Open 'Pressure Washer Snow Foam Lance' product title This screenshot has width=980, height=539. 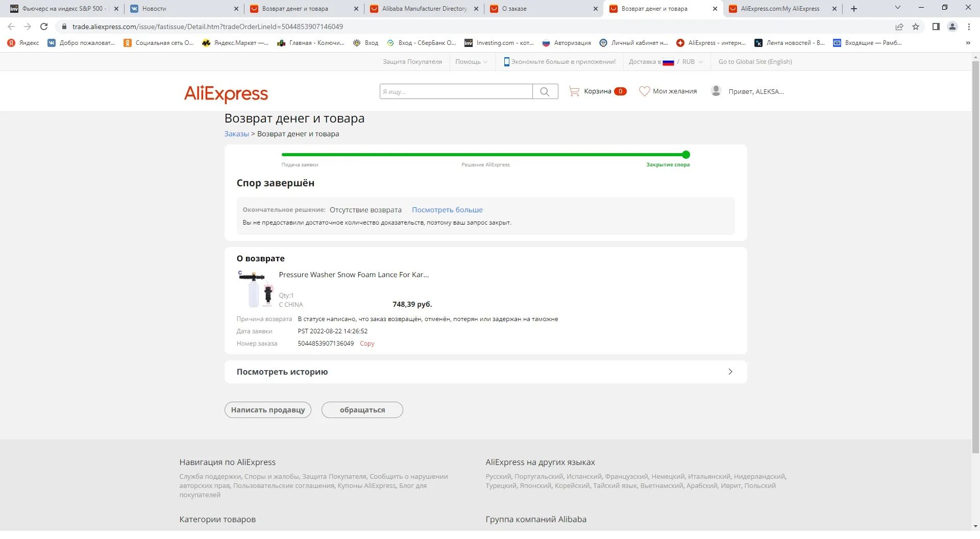[354, 275]
